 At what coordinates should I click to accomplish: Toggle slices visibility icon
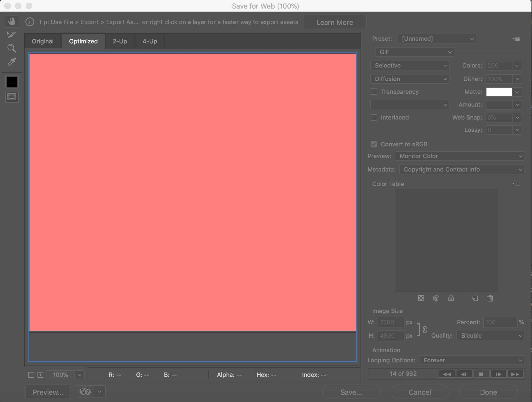pos(12,97)
